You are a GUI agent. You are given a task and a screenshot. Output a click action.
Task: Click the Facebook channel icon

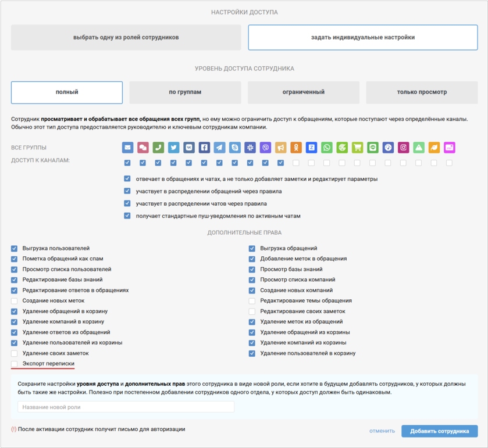[x=204, y=148]
